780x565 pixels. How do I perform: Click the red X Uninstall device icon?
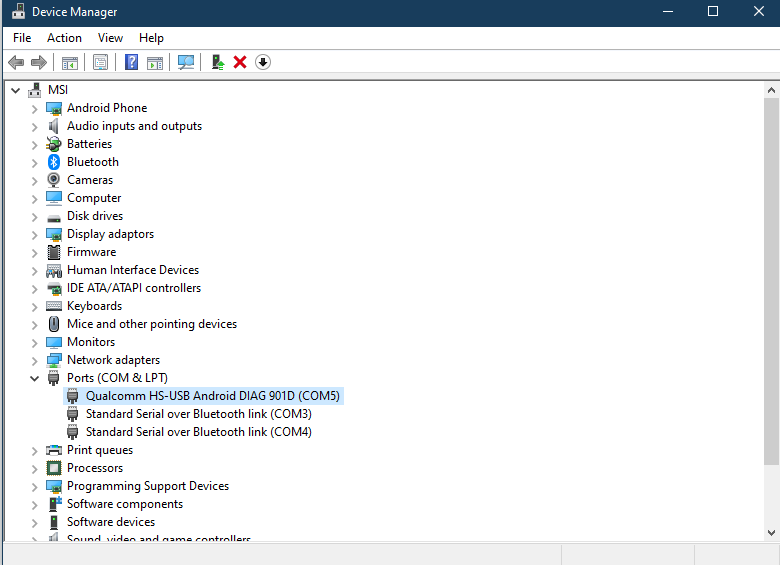click(240, 62)
